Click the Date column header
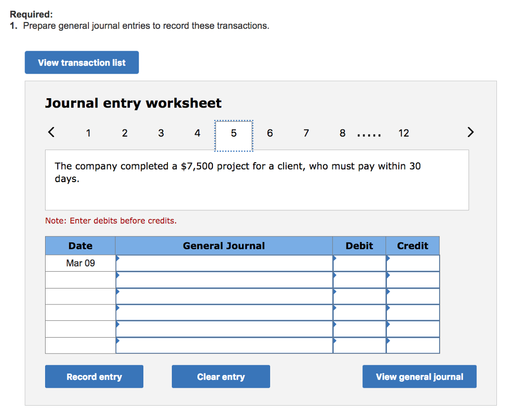Image resolution: width=524 pixels, height=420 pixels. pos(80,246)
